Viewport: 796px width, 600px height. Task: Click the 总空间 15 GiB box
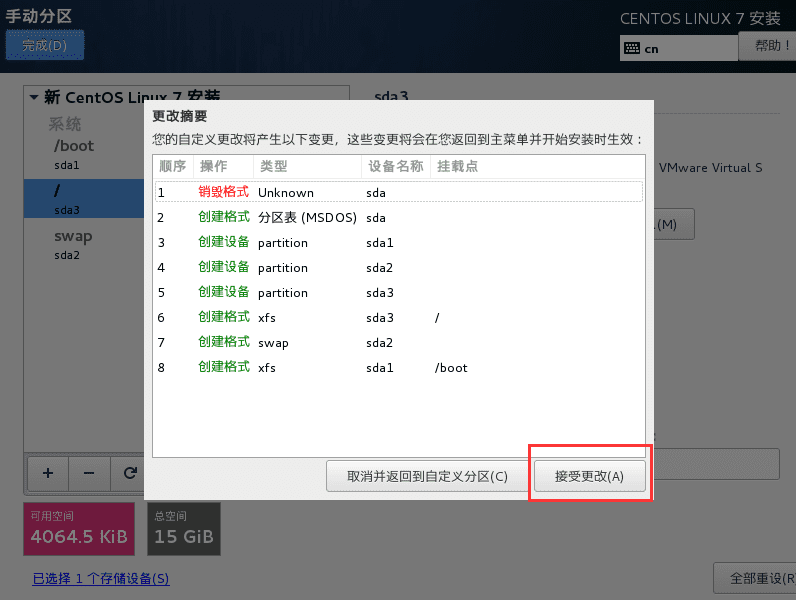(184, 529)
